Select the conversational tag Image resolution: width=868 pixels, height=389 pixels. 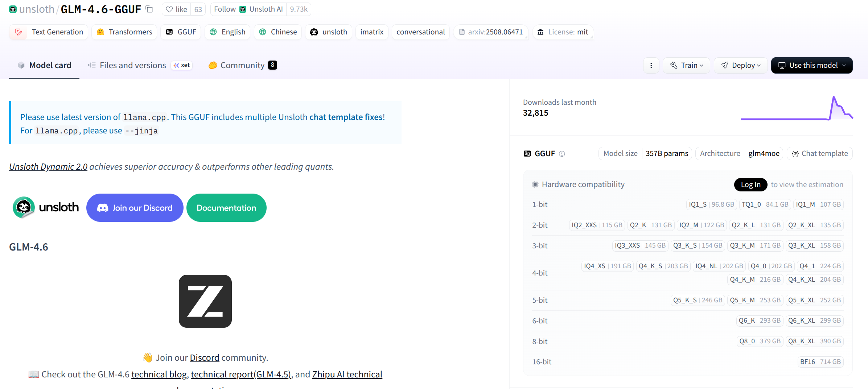421,32
